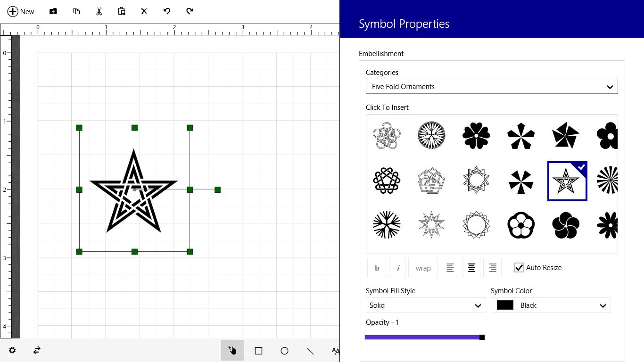The image size is (644, 362).
Task: Align text right
Action: click(x=493, y=268)
